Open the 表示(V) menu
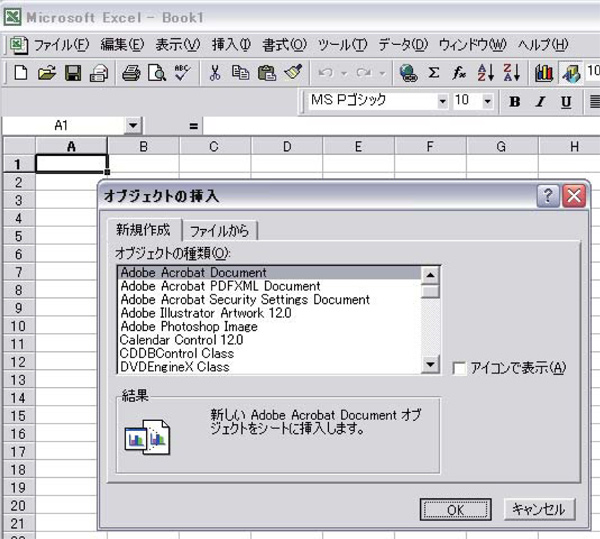 point(178,45)
